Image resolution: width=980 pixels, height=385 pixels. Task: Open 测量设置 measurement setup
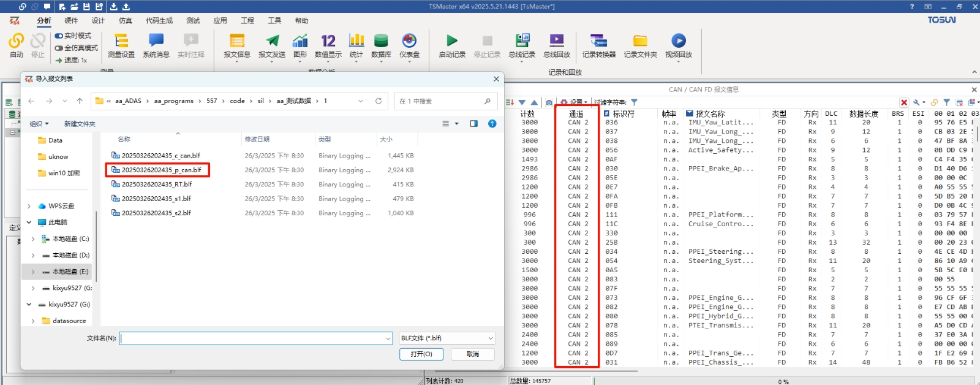(x=121, y=45)
